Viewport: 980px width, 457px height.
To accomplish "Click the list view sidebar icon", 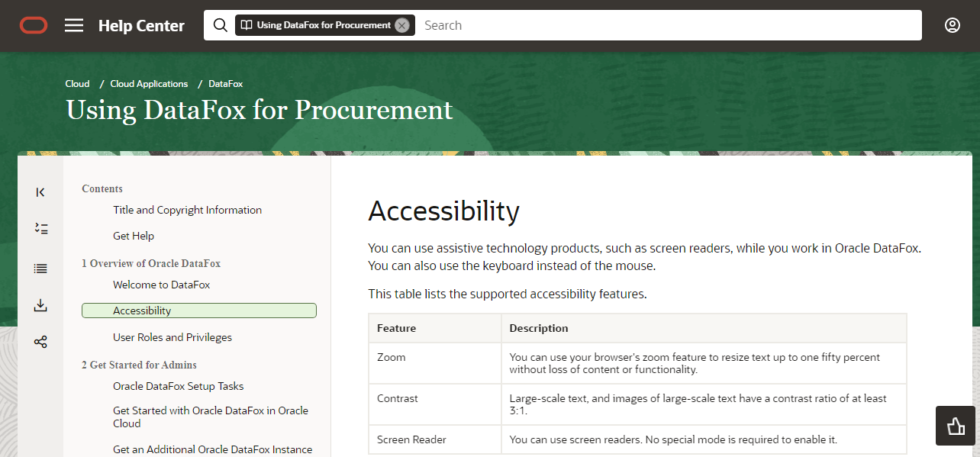I will click(x=41, y=269).
